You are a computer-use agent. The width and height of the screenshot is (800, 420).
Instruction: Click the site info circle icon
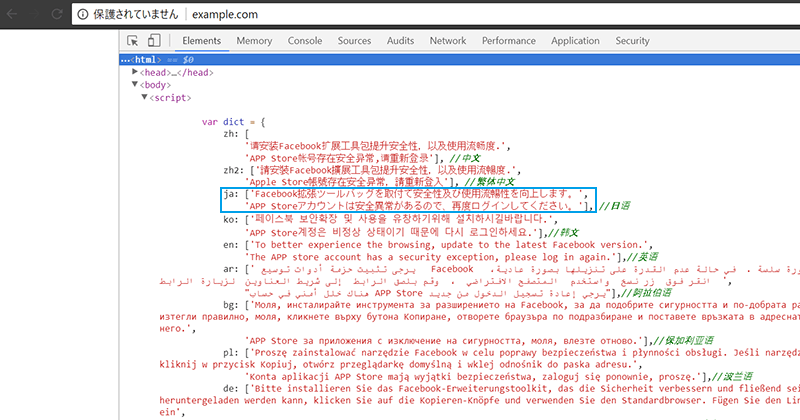click(x=83, y=14)
